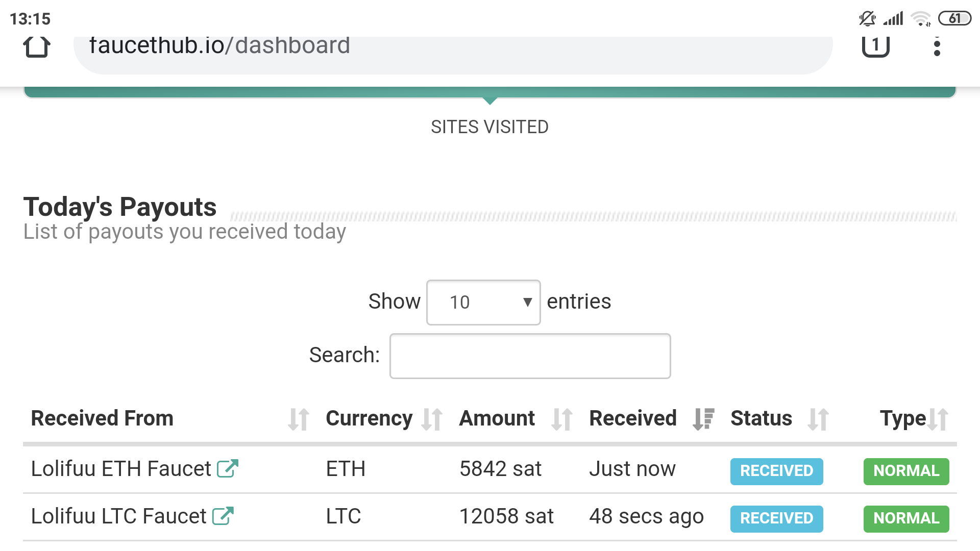Image resolution: width=980 pixels, height=551 pixels.
Task: Select the SITES VISITED label
Action: pos(489,127)
